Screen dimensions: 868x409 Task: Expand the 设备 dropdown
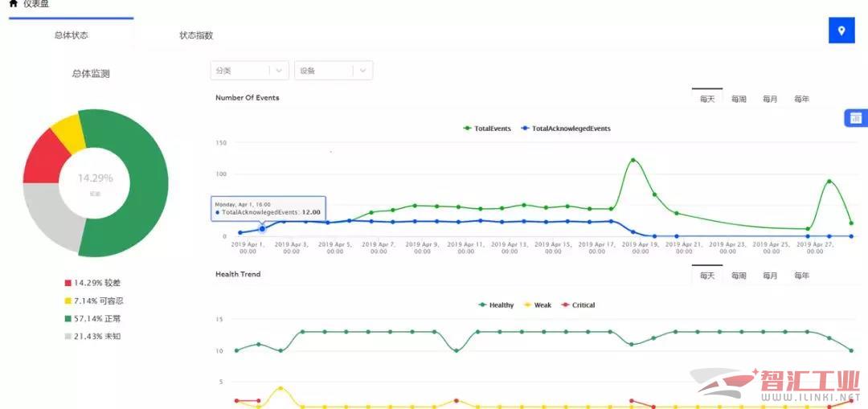[x=333, y=71]
